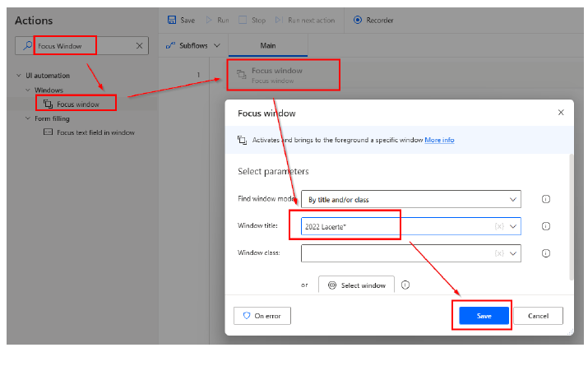This screenshot has width=588, height=366.
Task: Click the Window title input field
Action: [395, 226]
